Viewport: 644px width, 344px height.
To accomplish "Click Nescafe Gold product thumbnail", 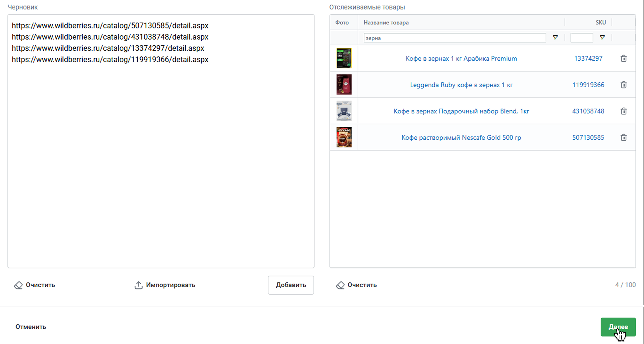I will click(x=344, y=137).
